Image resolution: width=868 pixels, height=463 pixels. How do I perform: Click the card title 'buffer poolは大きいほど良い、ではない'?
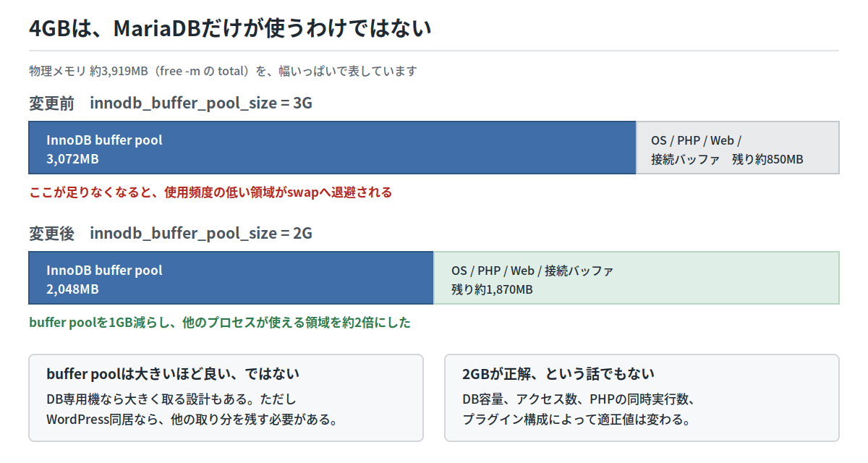(173, 374)
